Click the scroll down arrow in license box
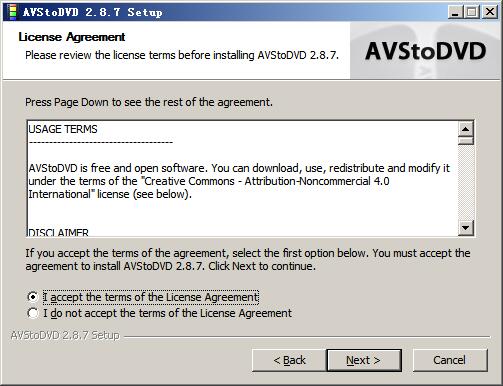Viewport: 503px width, 386px height. (466, 228)
